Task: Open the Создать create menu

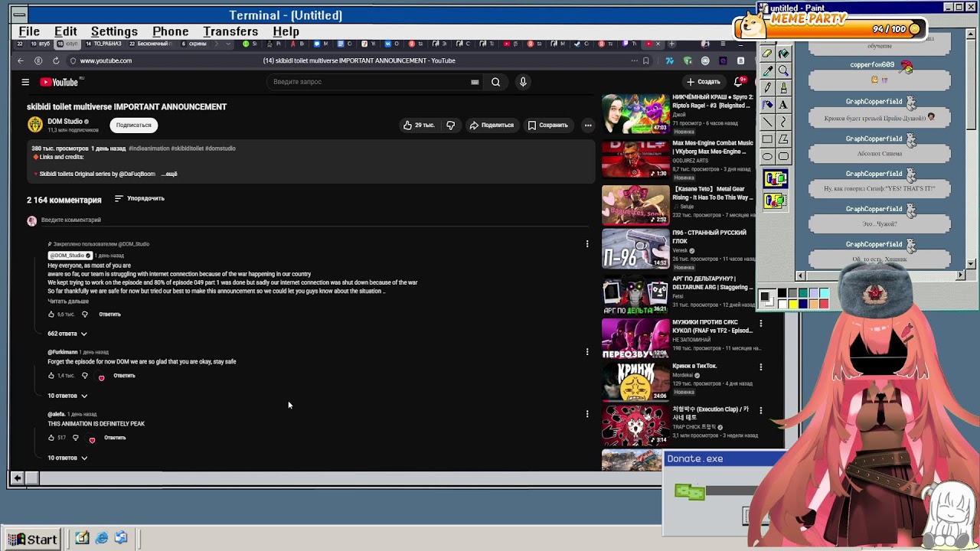Action: coord(704,82)
